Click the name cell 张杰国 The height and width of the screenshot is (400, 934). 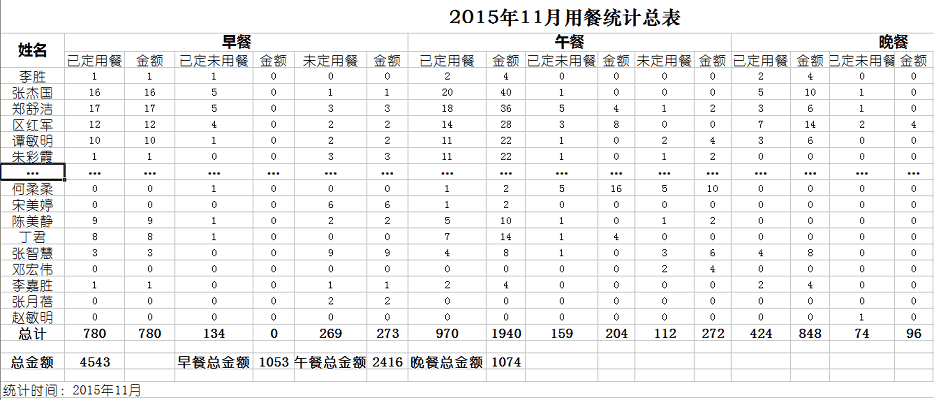(33, 91)
